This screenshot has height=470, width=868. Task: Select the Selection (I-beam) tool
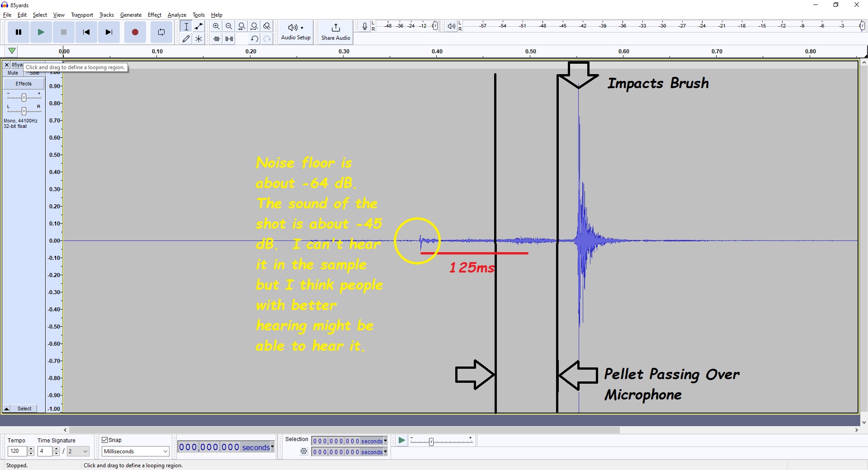tap(186, 26)
